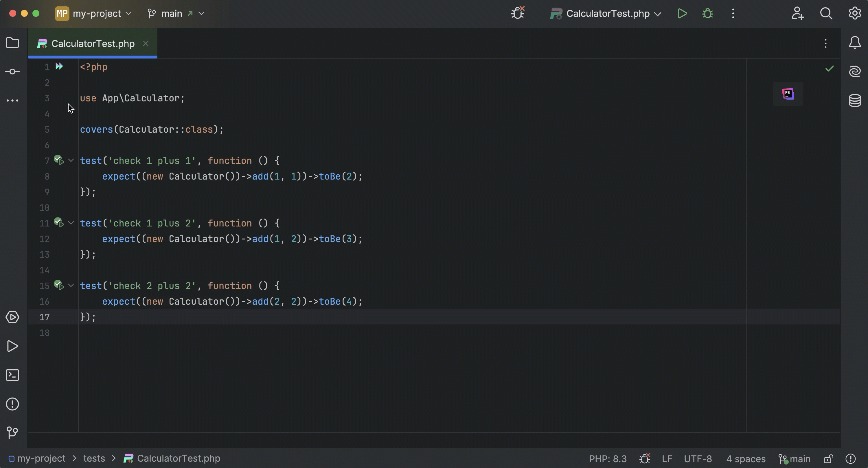Toggle file read-only lock in status bar
This screenshot has height=468, width=868.
828,458
